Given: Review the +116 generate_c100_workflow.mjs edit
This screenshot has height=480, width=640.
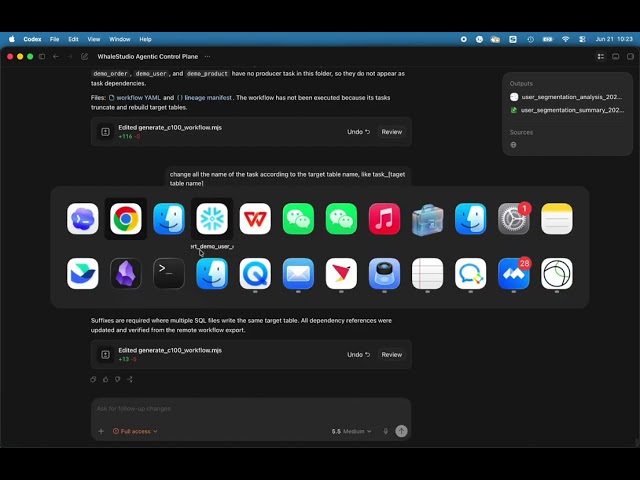Looking at the screenshot, I should pyautogui.click(x=391, y=132).
